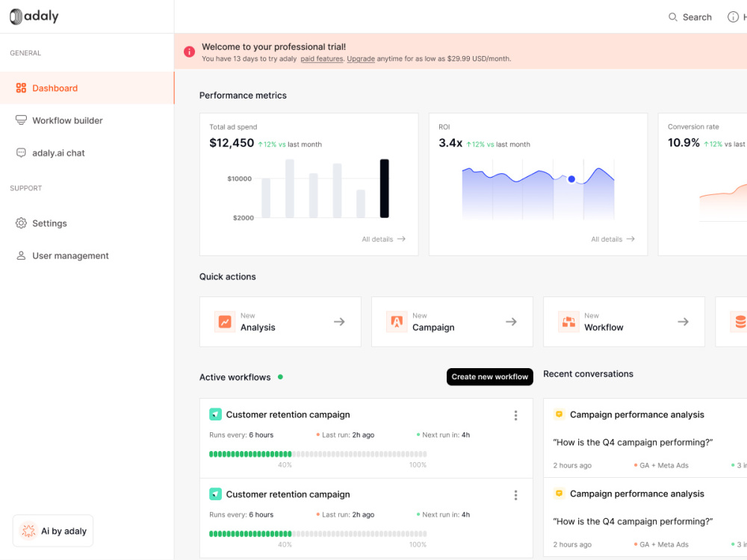Viewport: 747px width, 560px height.
Task: Click second conversation's GA + Meta Ads tag
Action: point(661,545)
